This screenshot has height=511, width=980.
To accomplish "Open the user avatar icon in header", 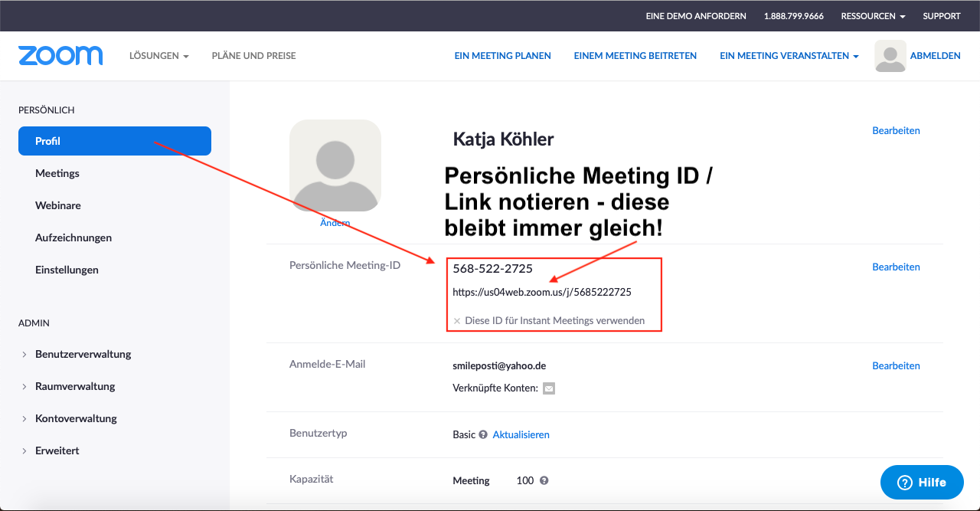I will [x=890, y=56].
